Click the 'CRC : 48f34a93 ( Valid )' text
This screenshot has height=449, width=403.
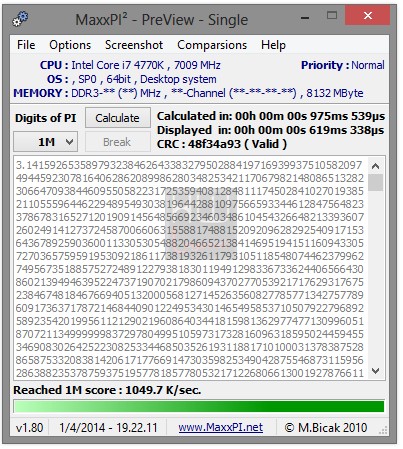[222, 144]
